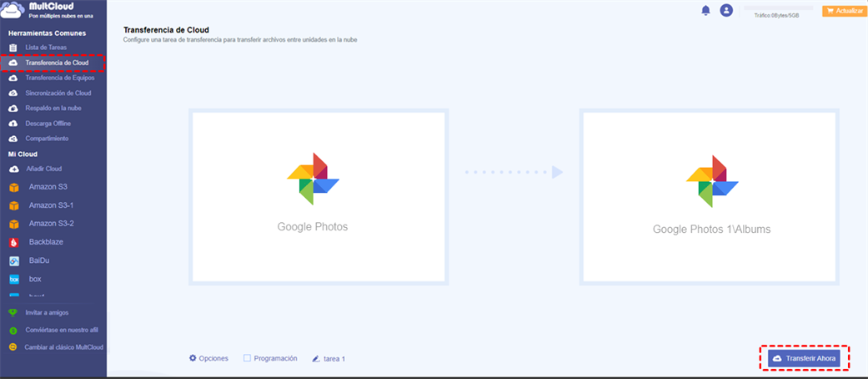Select Transferencia de Cloud cloud icon

click(13, 63)
